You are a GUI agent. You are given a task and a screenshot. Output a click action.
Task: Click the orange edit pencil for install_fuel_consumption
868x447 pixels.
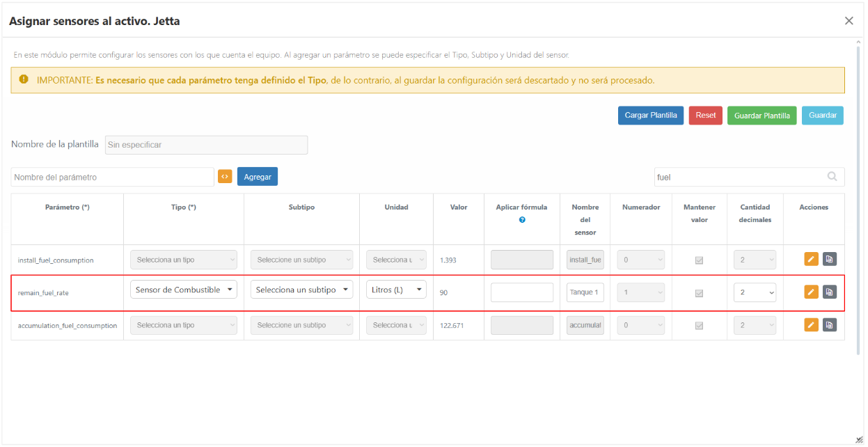[811, 259]
